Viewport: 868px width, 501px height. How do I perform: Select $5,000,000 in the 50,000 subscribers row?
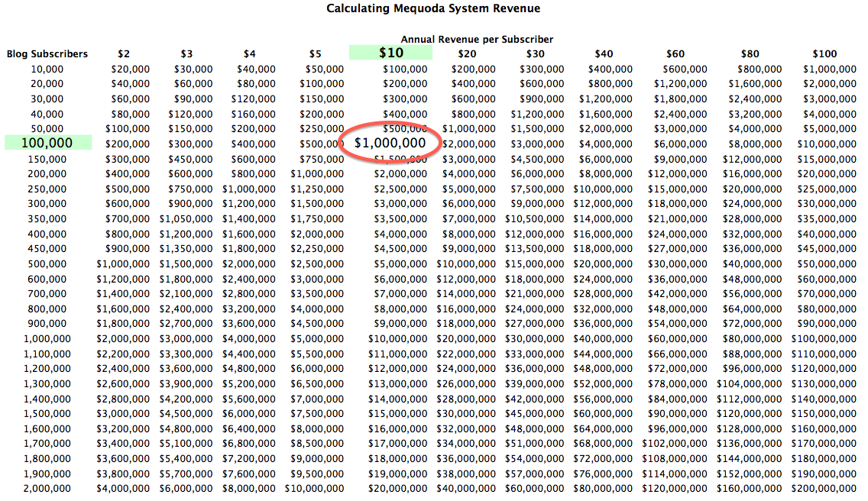[x=830, y=129]
